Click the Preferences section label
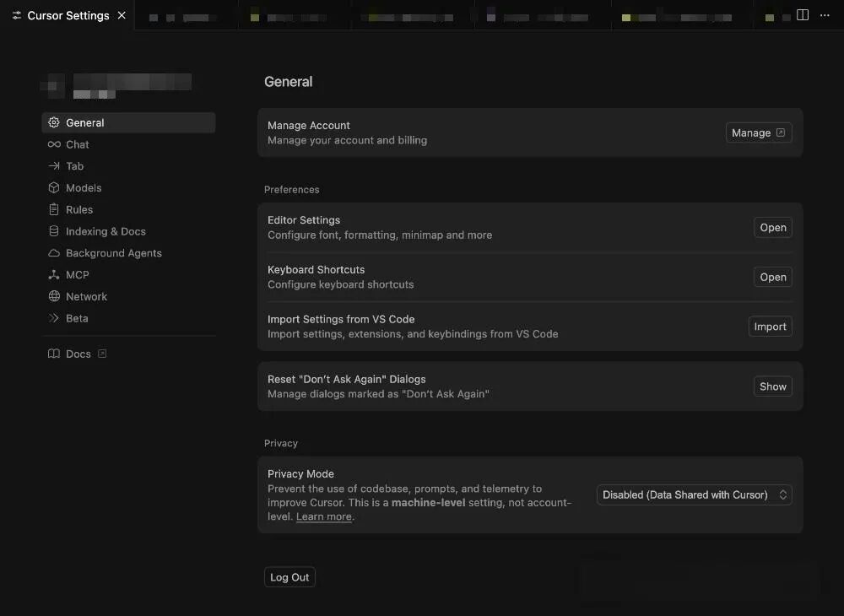This screenshot has width=844, height=616. [291, 189]
